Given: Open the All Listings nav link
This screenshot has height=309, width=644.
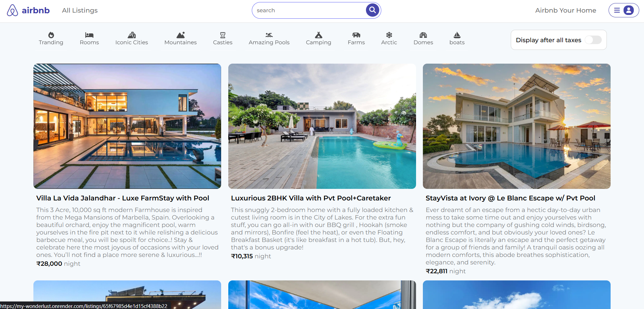Looking at the screenshot, I should click(80, 11).
